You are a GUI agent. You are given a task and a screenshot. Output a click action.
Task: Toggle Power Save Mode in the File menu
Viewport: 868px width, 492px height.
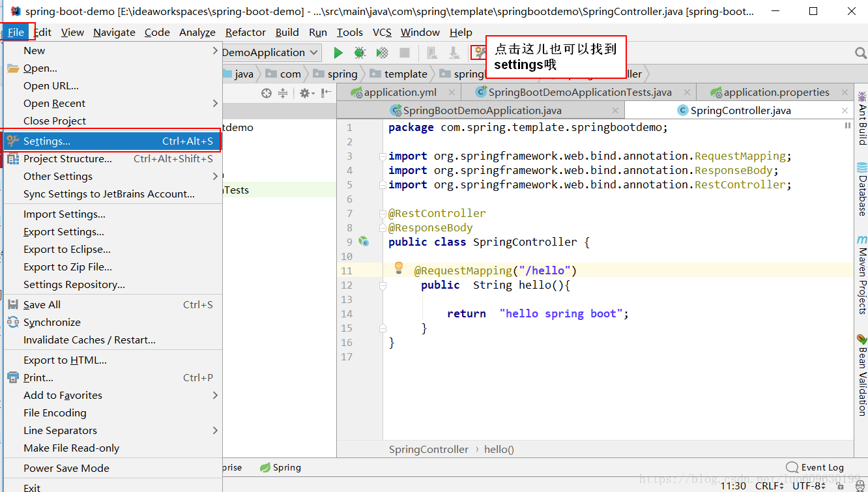pyautogui.click(x=113, y=468)
